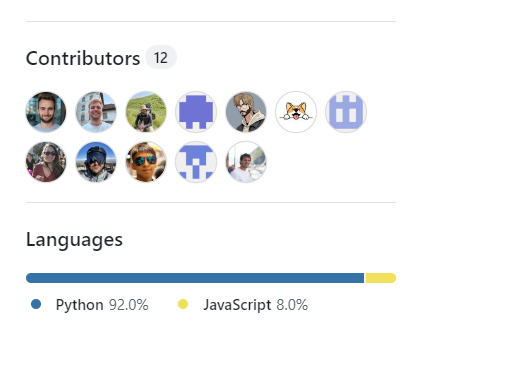
Task: Open the first contributor's bearded man avatar
Action: [46, 112]
